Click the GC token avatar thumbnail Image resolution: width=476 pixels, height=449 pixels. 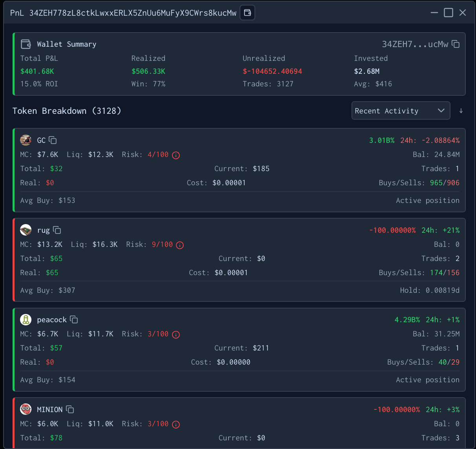pyautogui.click(x=26, y=140)
